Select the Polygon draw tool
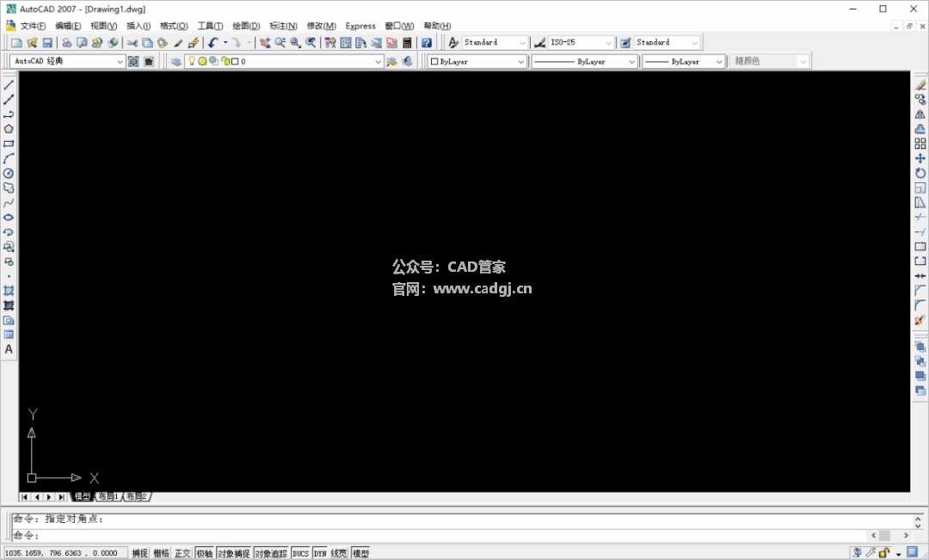The height and width of the screenshot is (560, 929). click(x=9, y=129)
